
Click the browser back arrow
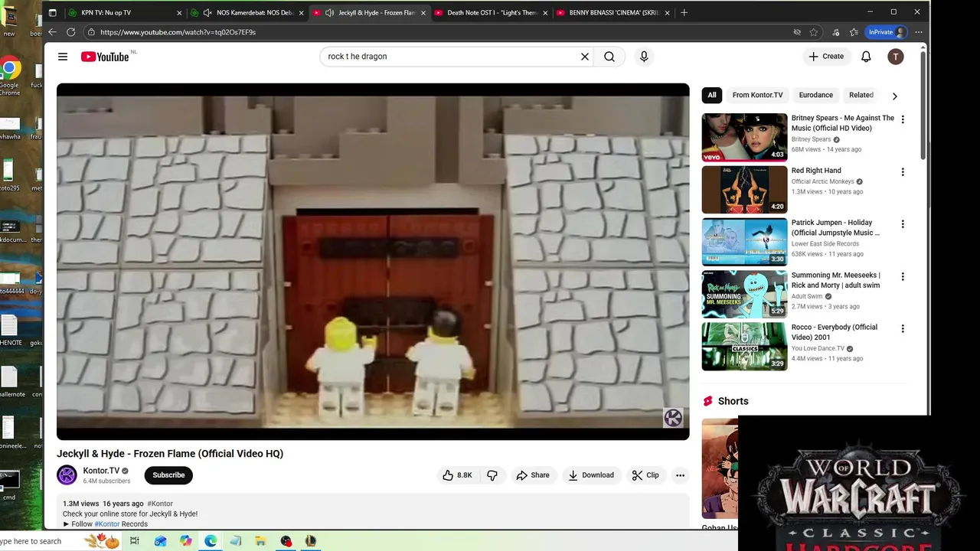52,32
